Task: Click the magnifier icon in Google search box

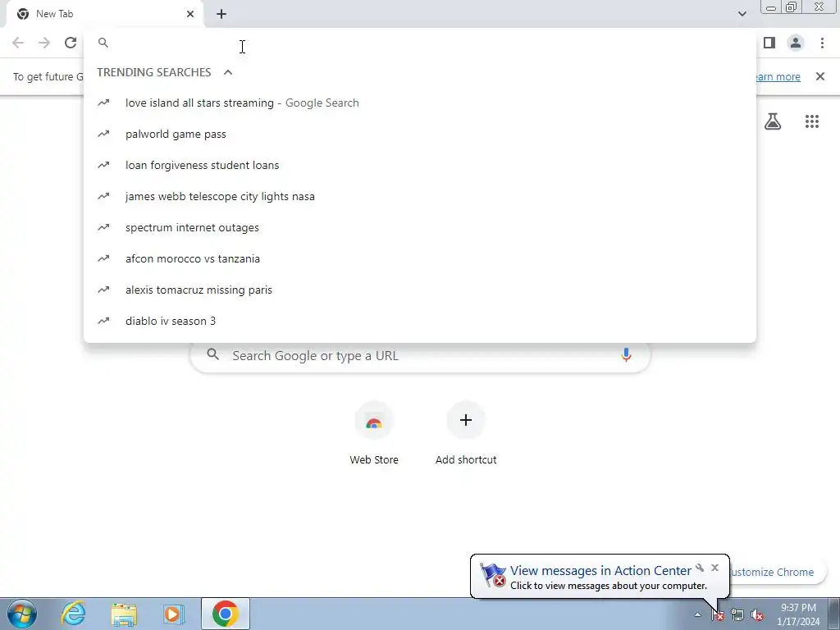Action: coord(212,354)
